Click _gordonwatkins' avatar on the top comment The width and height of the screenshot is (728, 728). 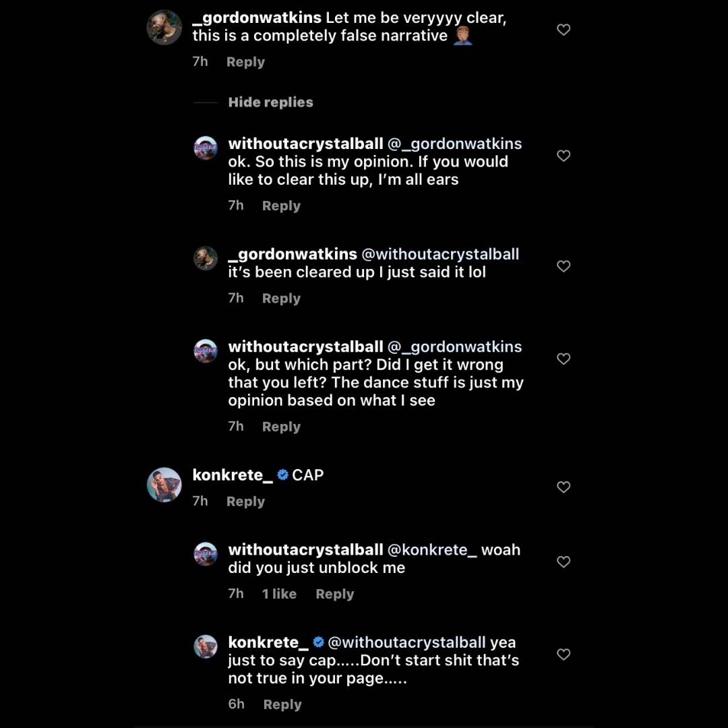click(x=164, y=28)
